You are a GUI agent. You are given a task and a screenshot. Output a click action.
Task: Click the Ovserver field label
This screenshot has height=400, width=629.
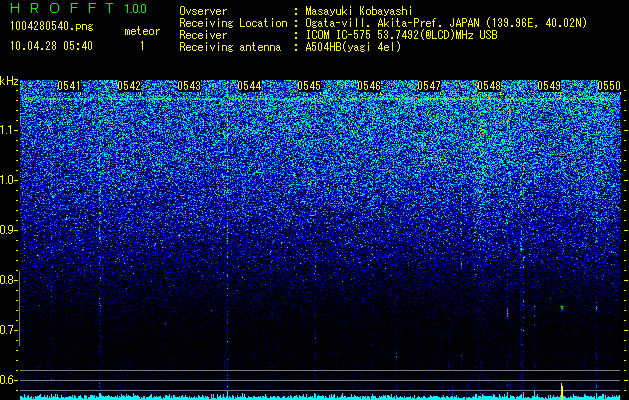pyautogui.click(x=203, y=11)
